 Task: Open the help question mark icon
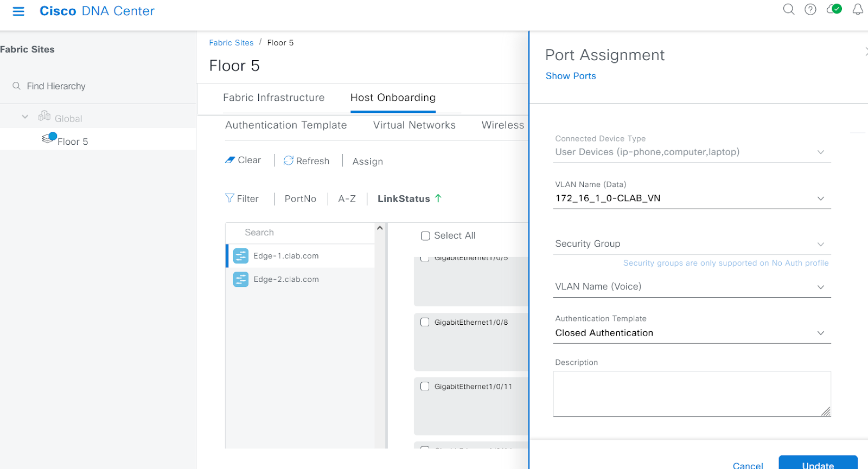[x=810, y=9]
